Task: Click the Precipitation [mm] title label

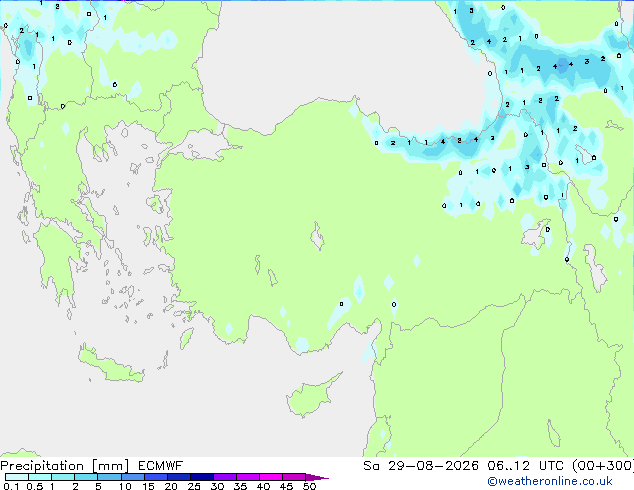Action: pyautogui.click(x=65, y=466)
